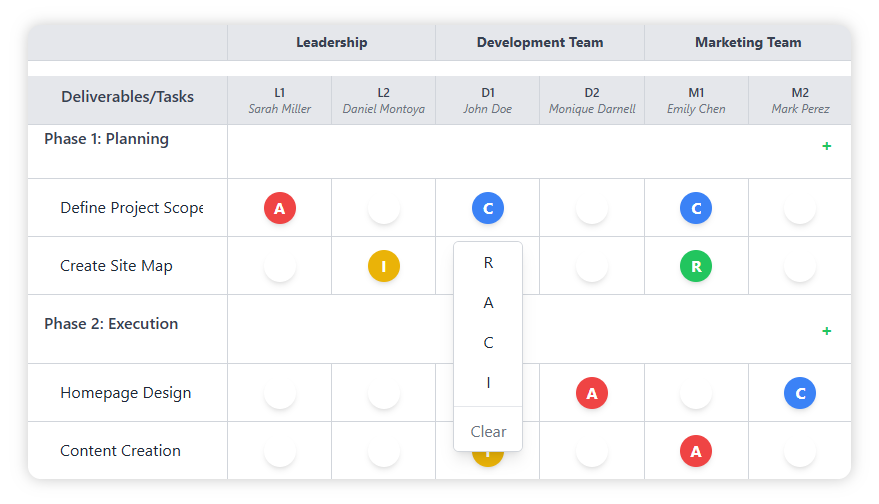Click blue C badge under Mark Perez
Image resolution: width=879 pixels, height=504 pixels.
click(x=800, y=394)
